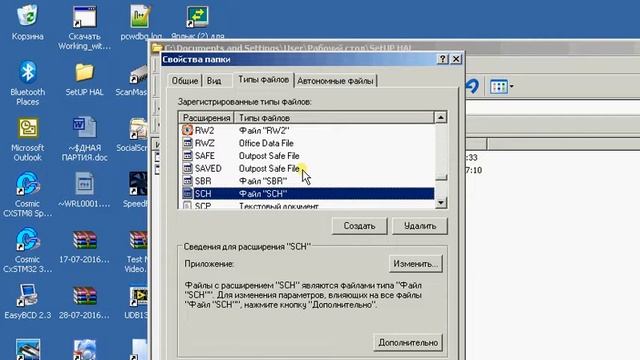
Task: Click the RW2 file type icon
Action: (187, 130)
